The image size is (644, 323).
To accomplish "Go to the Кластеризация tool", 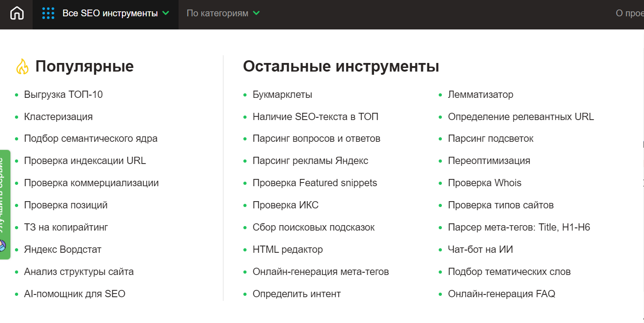I will point(58,117).
